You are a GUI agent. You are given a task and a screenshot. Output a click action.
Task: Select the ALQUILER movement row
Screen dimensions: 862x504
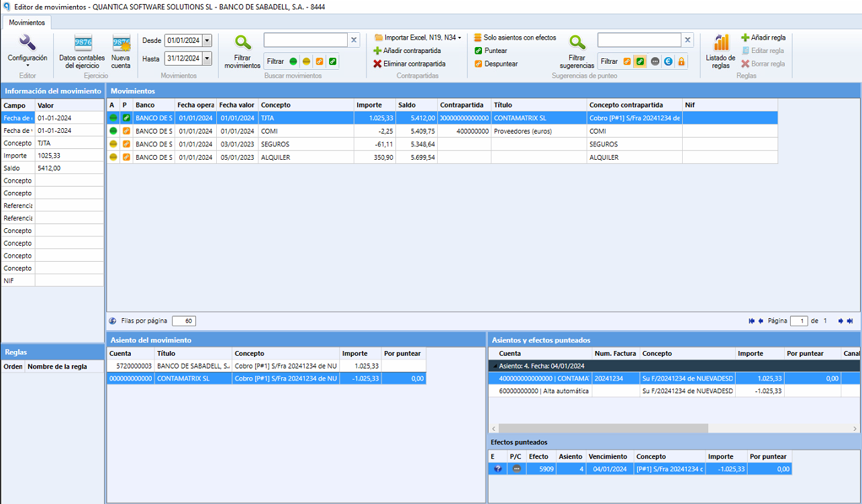[442, 157]
